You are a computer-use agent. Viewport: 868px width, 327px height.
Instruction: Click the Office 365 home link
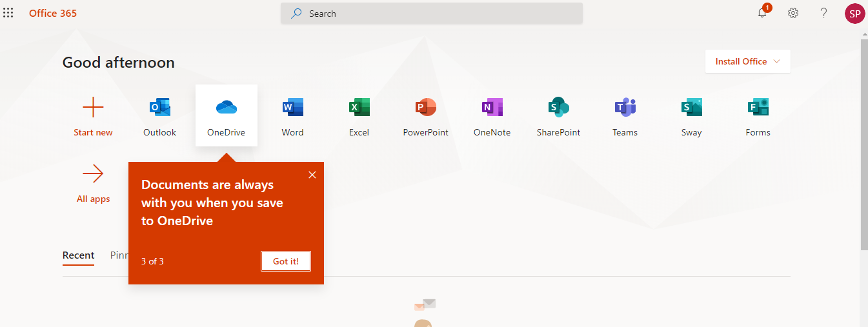click(x=53, y=13)
